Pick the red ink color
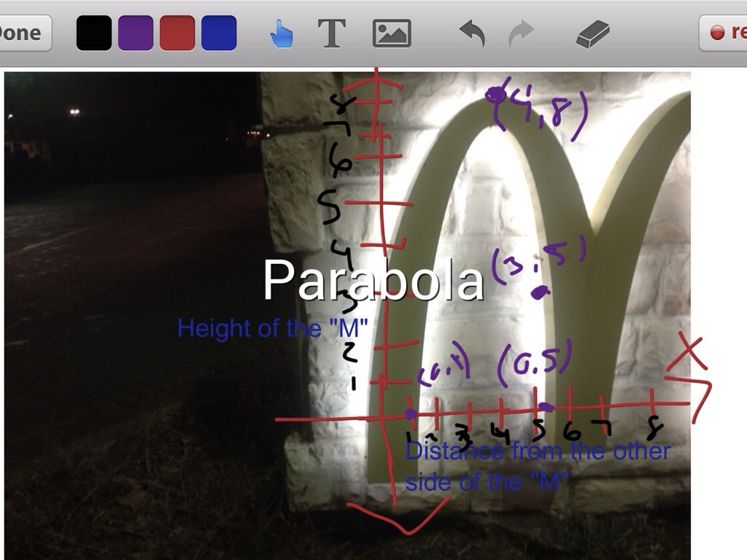Viewport: 747px width, 560px height. point(177,34)
